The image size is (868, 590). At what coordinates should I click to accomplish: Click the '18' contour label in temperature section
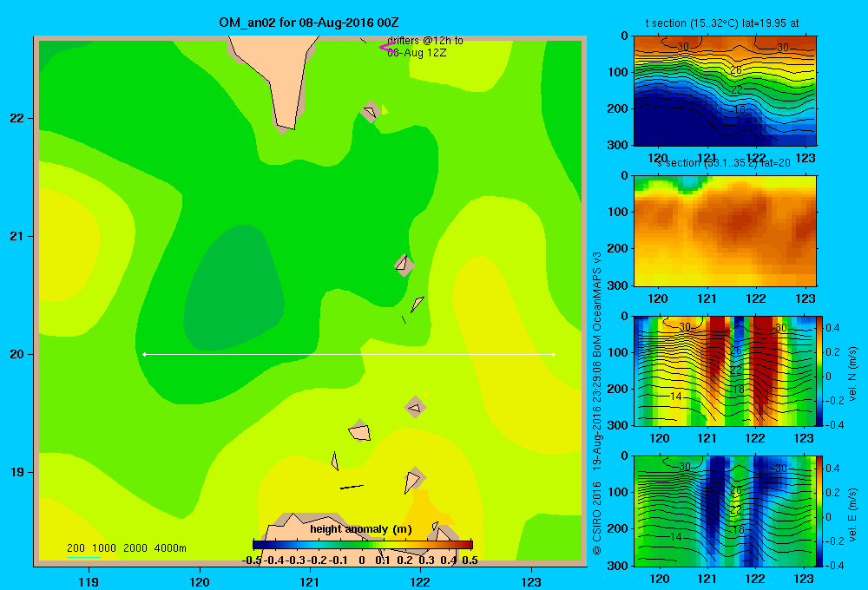tap(740, 109)
